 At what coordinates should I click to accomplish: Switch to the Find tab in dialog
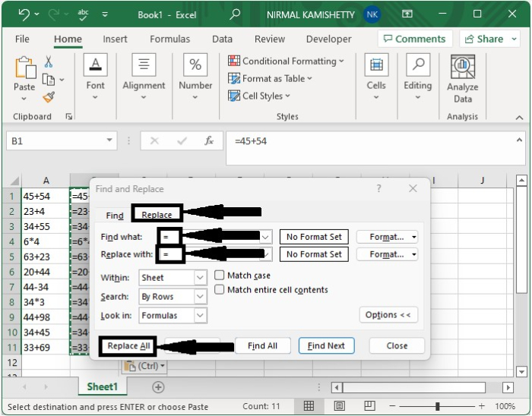coord(114,215)
